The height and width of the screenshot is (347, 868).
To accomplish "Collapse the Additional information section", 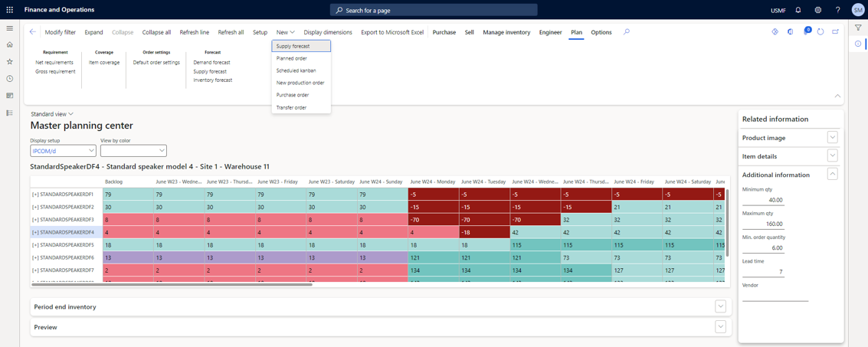I will click(x=833, y=175).
